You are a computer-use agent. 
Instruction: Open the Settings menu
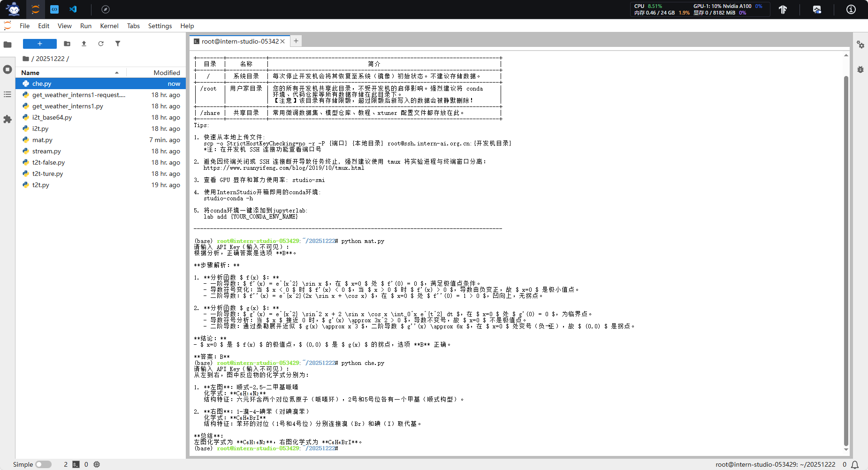coord(160,26)
